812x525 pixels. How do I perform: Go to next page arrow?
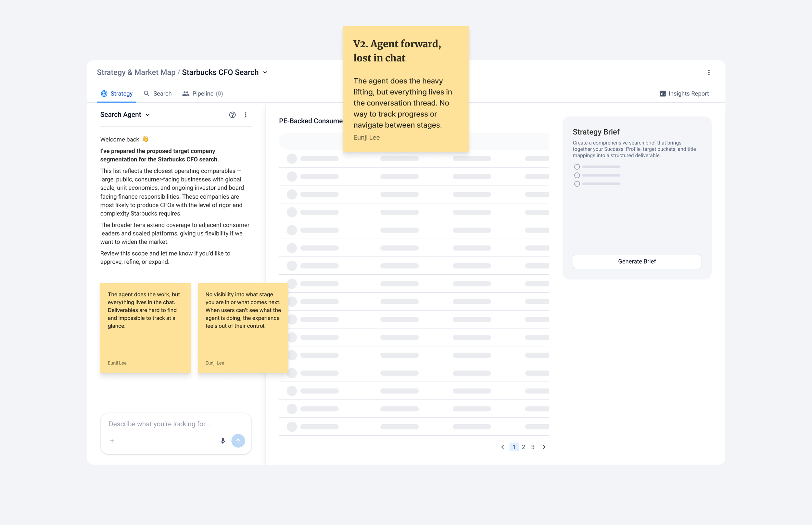(544, 447)
